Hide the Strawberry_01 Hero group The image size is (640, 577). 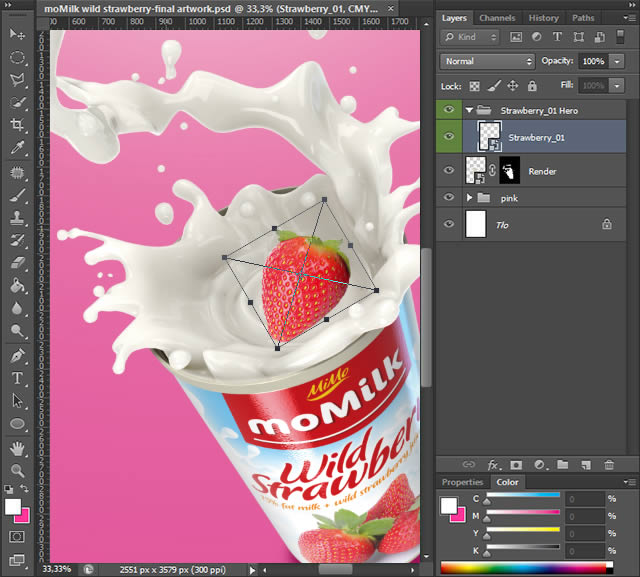(x=449, y=110)
